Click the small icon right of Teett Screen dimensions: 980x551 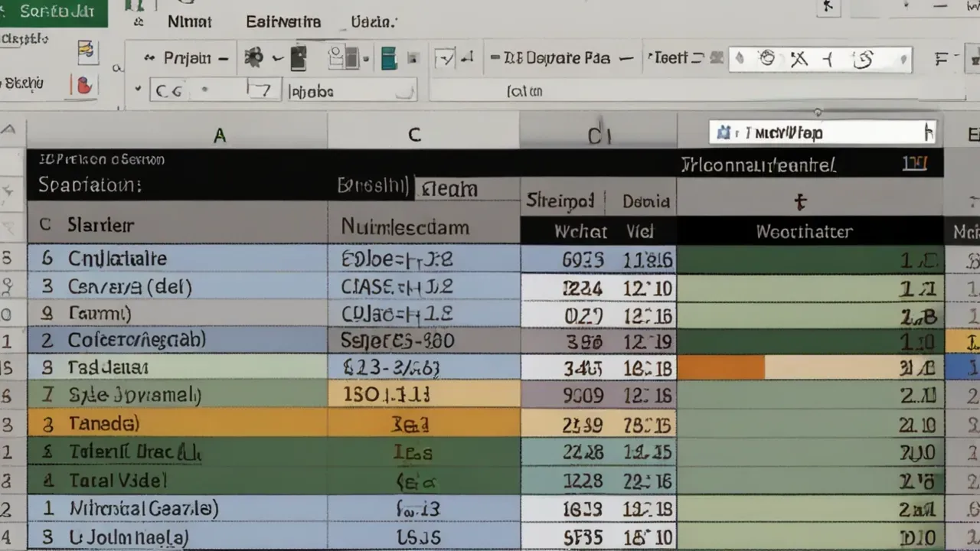coord(717,57)
